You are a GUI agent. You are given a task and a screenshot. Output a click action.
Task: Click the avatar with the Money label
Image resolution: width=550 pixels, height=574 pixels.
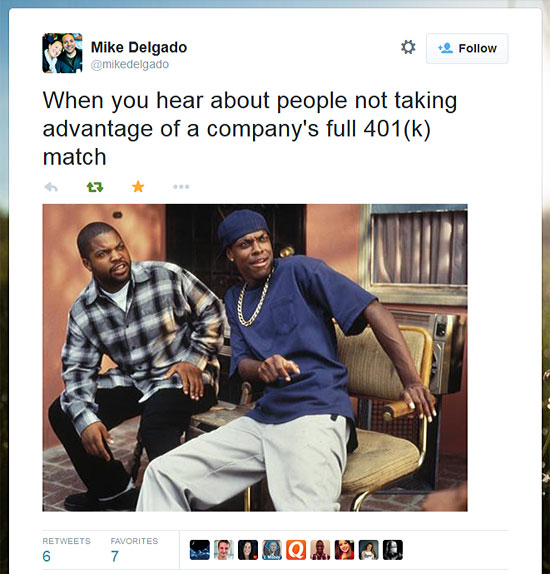(x=272, y=550)
